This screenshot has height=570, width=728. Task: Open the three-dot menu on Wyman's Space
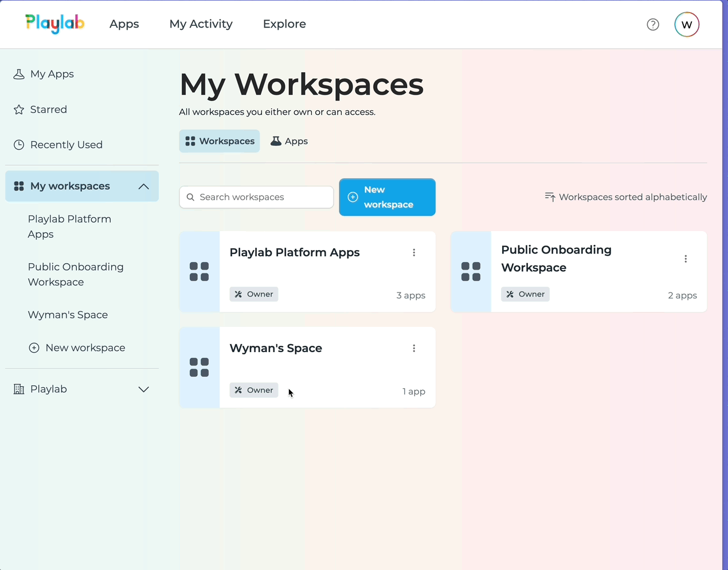tap(414, 348)
